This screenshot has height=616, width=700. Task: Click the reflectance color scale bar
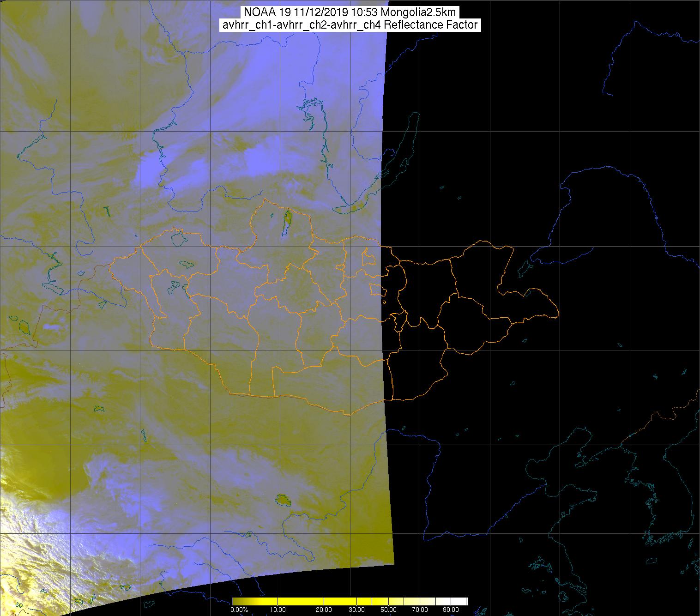(350, 601)
